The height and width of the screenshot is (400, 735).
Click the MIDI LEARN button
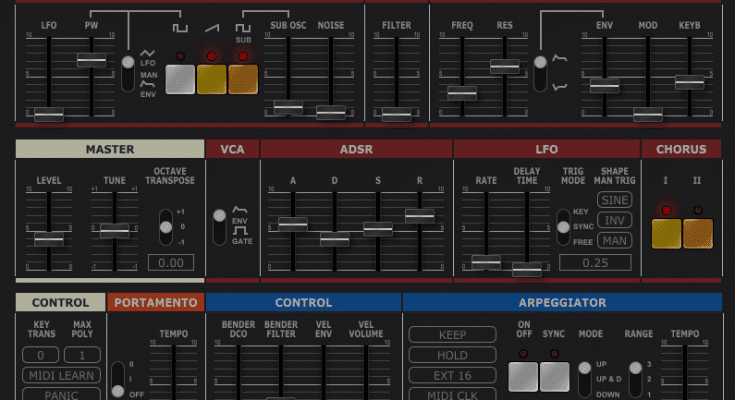click(61, 375)
